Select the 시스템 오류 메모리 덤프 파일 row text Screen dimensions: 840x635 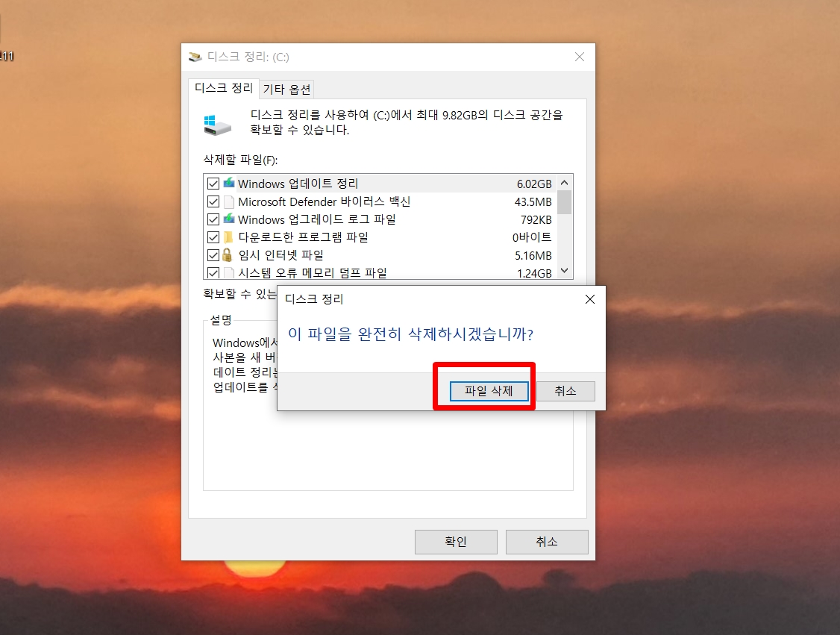(313, 273)
